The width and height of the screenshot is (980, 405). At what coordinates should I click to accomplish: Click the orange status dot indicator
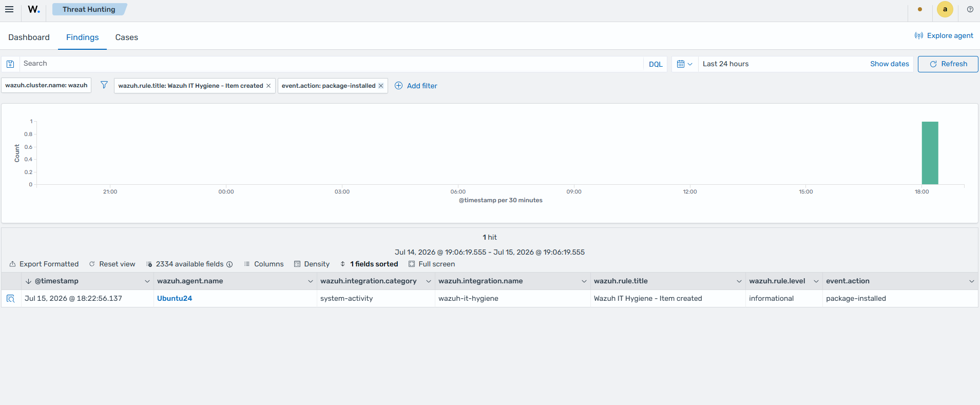pyautogui.click(x=920, y=9)
